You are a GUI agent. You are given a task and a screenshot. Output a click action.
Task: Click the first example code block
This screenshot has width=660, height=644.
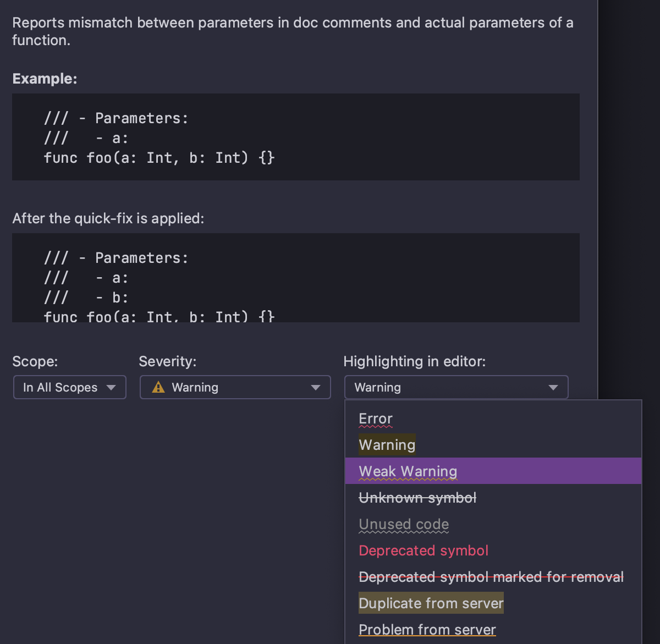click(x=295, y=137)
